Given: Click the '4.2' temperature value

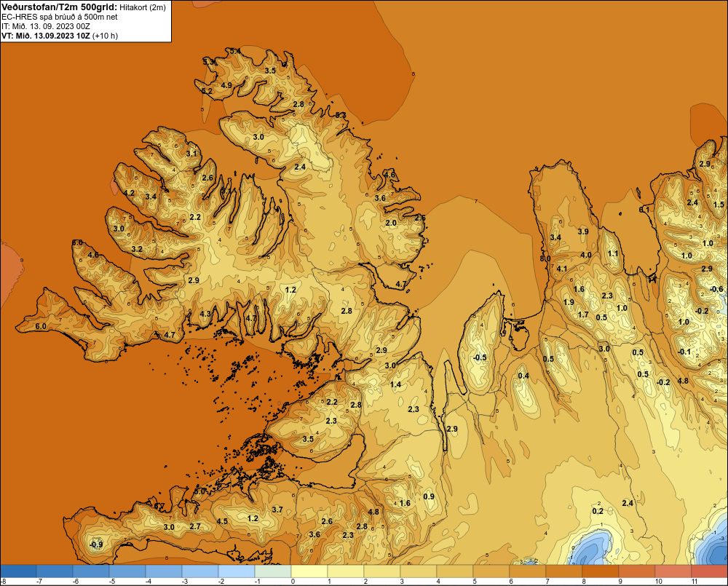Looking at the screenshot, I should 129,193.
